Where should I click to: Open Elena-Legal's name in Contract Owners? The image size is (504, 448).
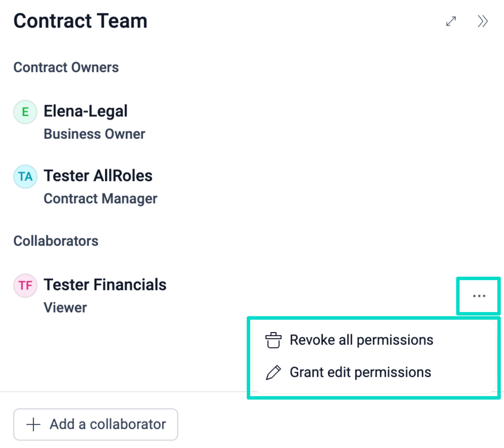click(x=85, y=111)
